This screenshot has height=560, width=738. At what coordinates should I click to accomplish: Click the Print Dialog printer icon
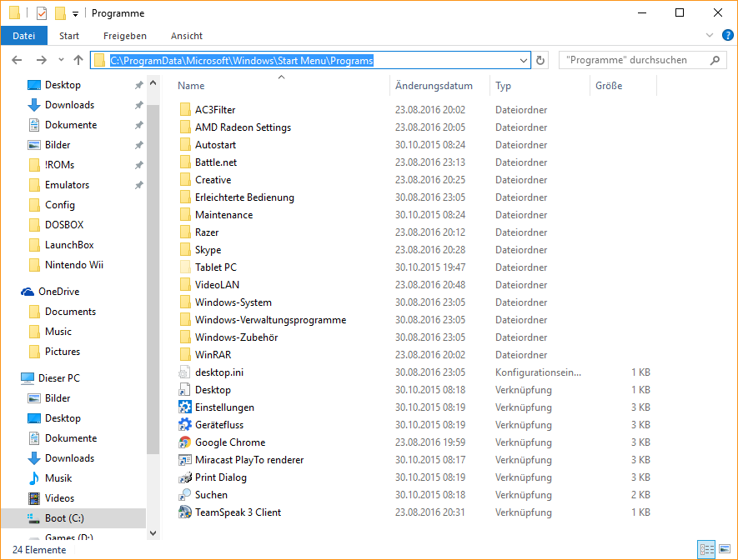(184, 477)
